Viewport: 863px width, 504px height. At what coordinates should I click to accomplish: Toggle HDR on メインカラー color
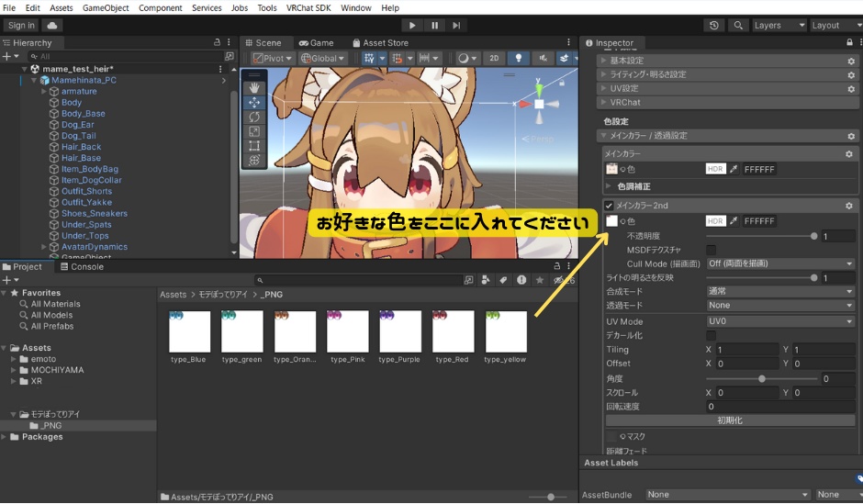(x=715, y=170)
